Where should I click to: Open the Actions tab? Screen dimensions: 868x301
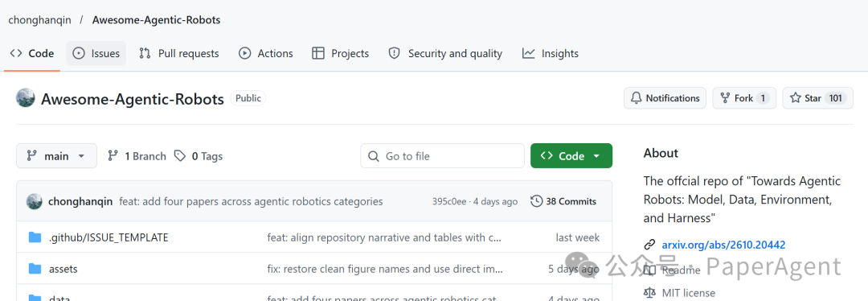266,54
